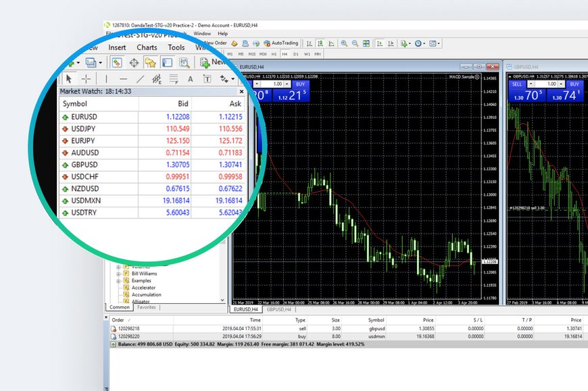The image size is (588, 391).
Task: Click the BUY button on the EURUSD chart
Action: point(300,84)
